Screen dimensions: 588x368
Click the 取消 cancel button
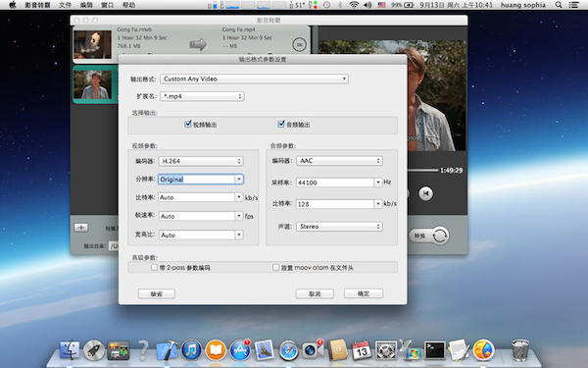pos(315,293)
